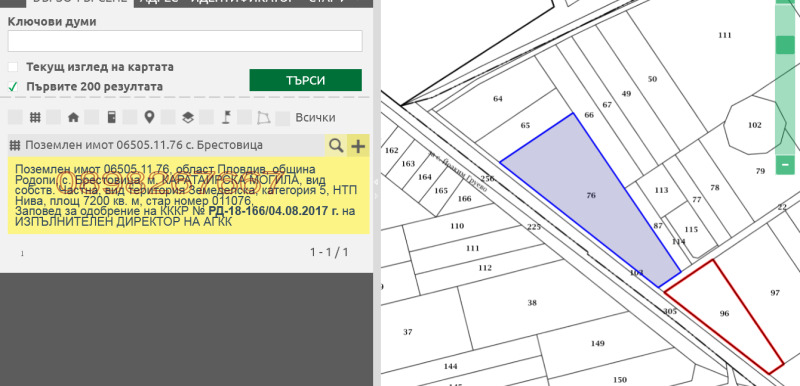Screen dimensions: 800x386
Task: Click the flag marker filter icon
Action: 226,117
